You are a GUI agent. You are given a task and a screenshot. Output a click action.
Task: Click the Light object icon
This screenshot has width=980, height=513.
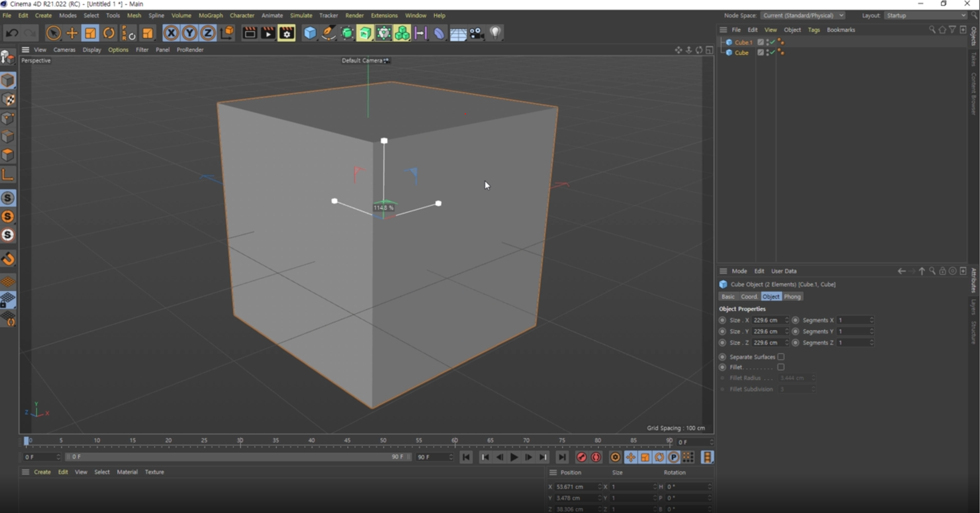click(x=495, y=33)
